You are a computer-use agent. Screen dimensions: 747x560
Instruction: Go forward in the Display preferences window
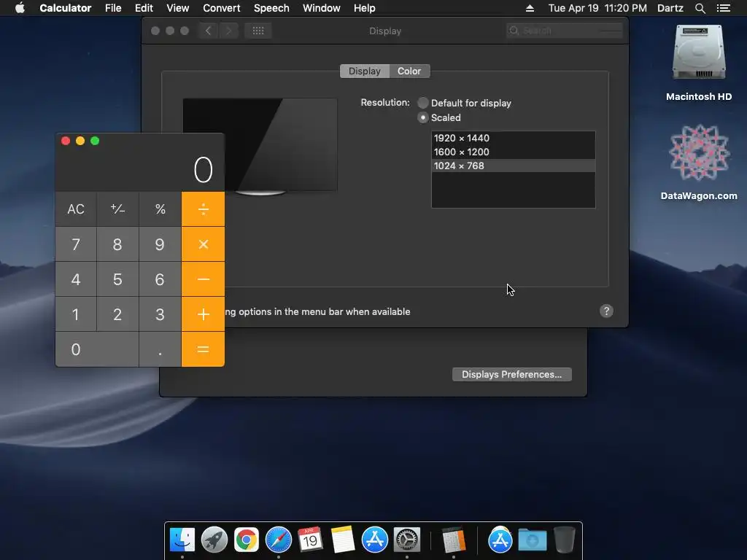(228, 31)
